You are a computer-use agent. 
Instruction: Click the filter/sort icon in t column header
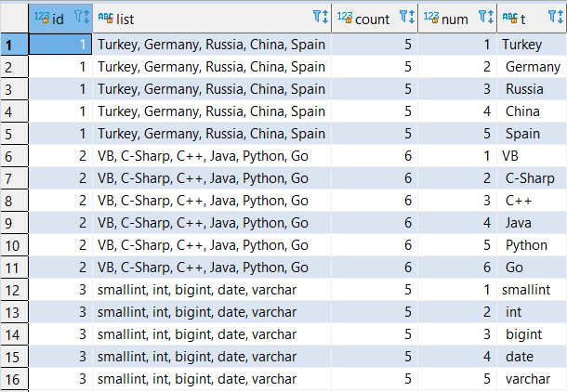(x=556, y=17)
